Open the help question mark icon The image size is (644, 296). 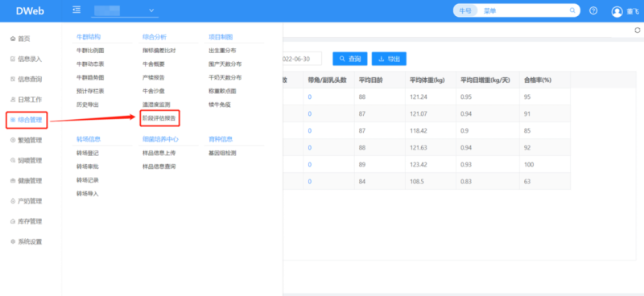tap(593, 10)
